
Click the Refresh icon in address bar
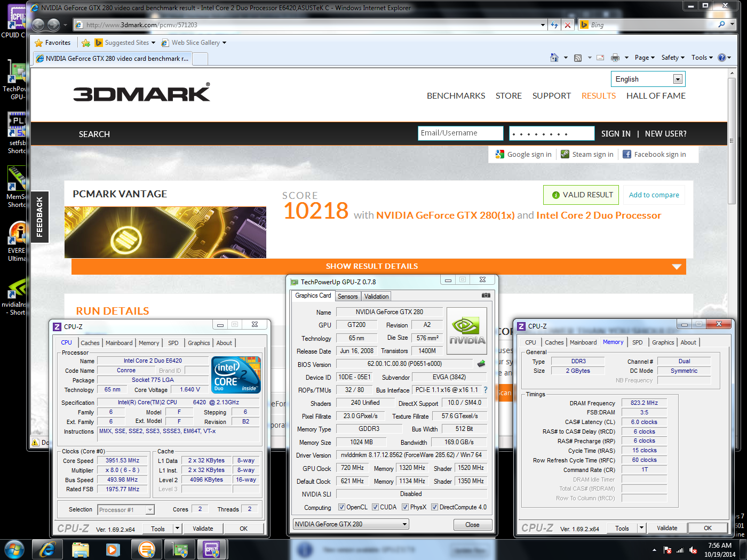(x=554, y=25)
